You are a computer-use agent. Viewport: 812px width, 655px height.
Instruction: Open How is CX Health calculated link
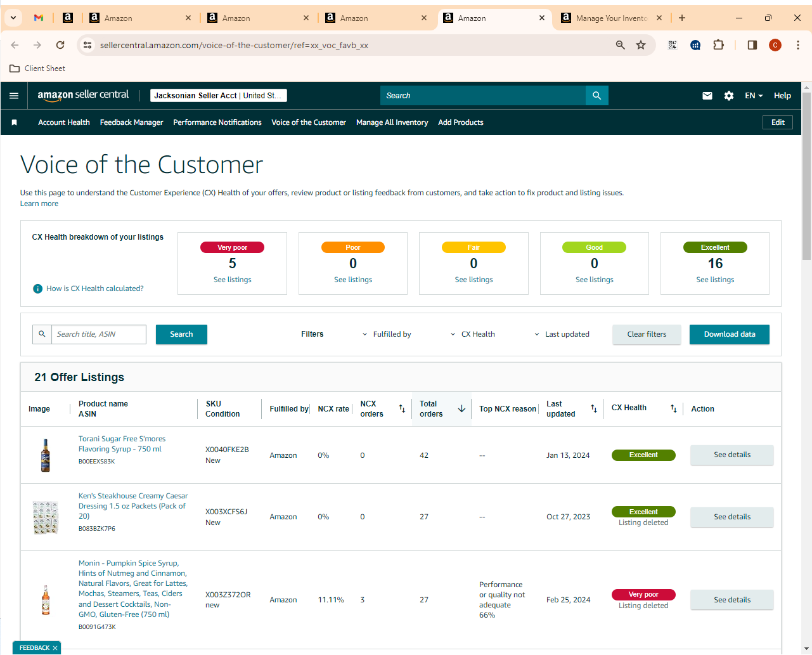tap(95, 289)
